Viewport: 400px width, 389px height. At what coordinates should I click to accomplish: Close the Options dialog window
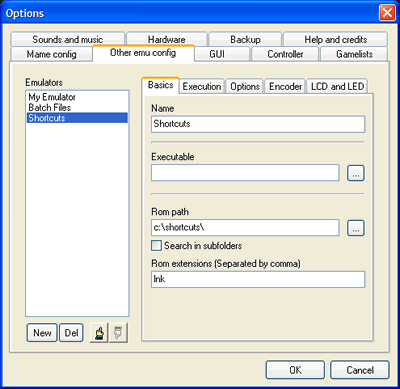tap(387, 13)
